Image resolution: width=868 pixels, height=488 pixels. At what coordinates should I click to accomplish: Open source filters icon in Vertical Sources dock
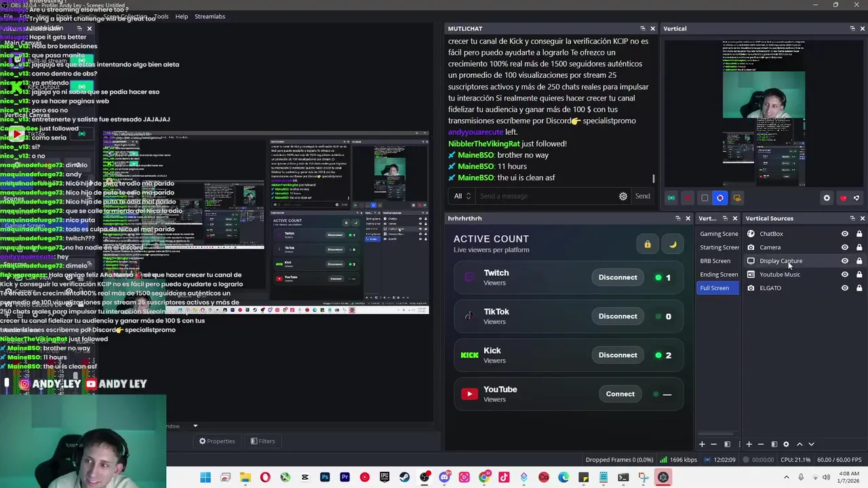click(774, 444)
